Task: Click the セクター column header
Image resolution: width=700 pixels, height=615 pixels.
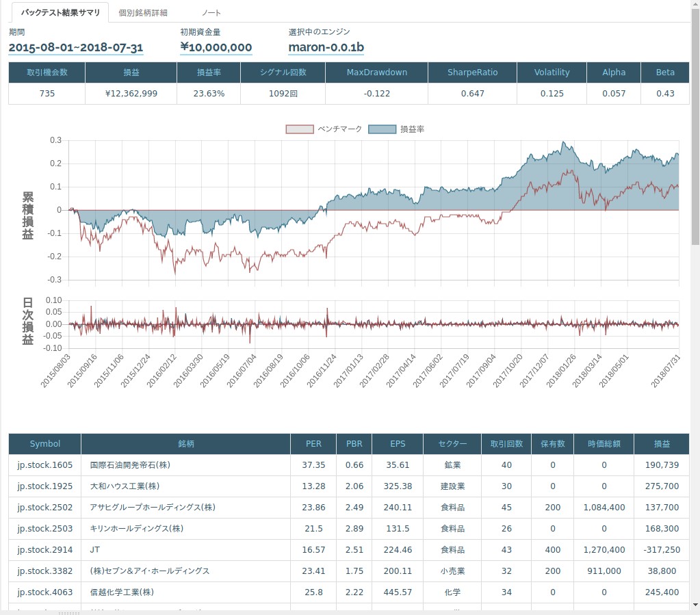Action: (x=452, y=443)
